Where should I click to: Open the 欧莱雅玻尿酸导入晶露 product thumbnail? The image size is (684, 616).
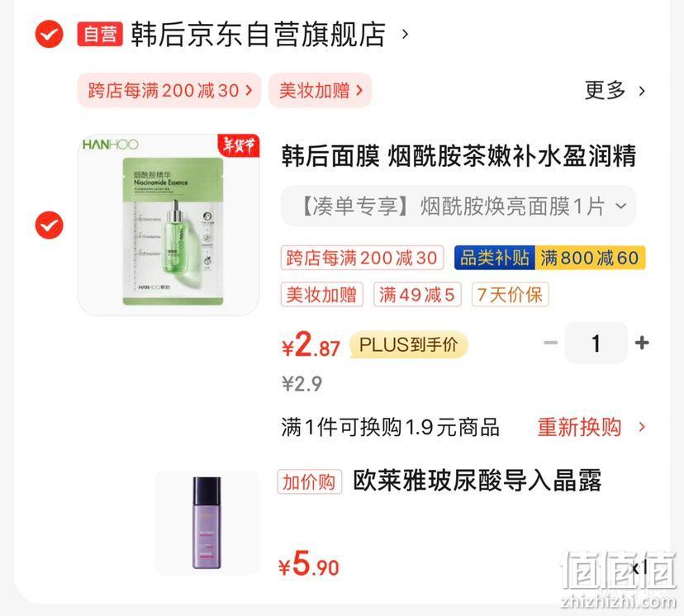207,523
